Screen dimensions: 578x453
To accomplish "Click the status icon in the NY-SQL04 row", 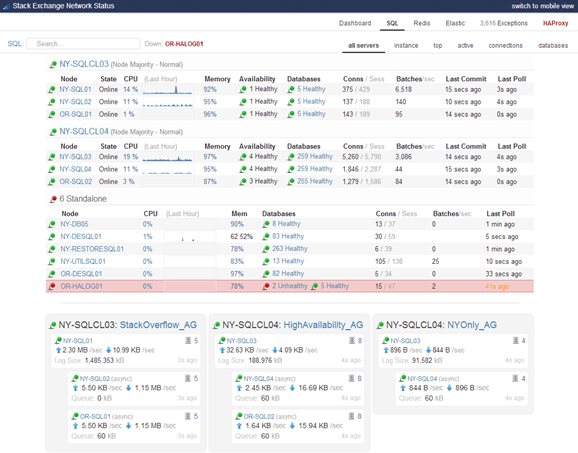I will [52, 170].
